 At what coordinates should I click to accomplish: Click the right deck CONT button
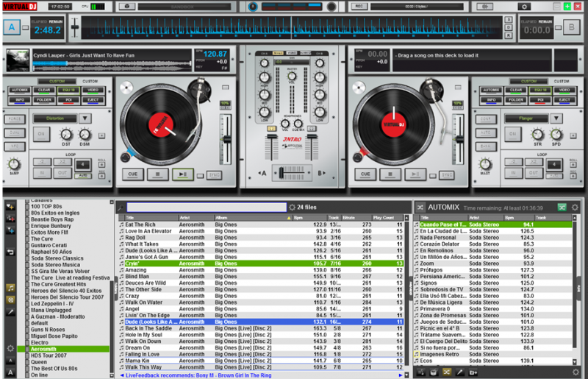click(486, 119)
